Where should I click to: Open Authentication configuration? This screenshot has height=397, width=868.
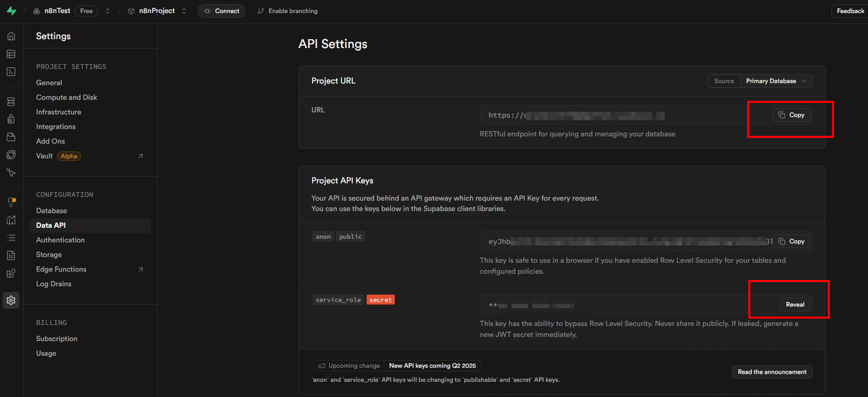60,240
